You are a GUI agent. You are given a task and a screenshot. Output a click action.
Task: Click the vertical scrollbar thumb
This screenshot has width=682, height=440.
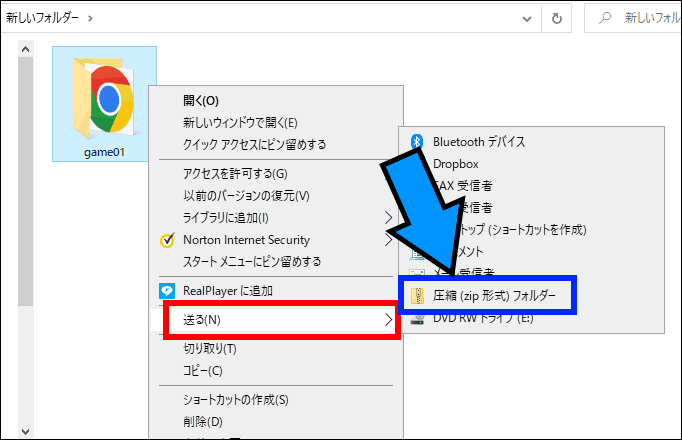25,181
